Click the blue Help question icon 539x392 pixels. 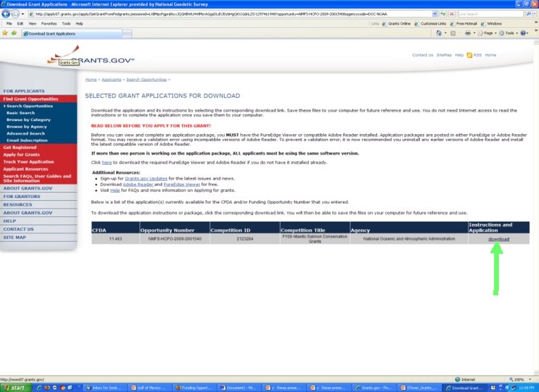pos(523,33)
